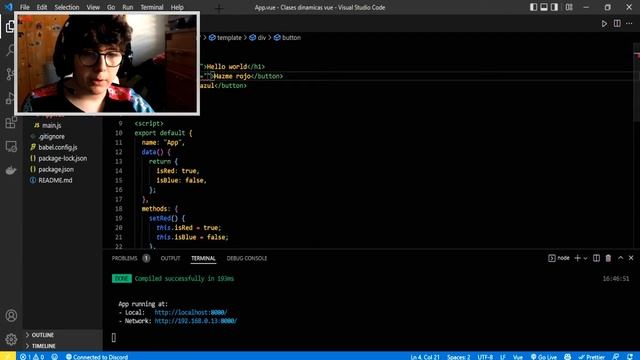640x360 pixels.
Task: Open the Run menu
Action: pos(128,7)
